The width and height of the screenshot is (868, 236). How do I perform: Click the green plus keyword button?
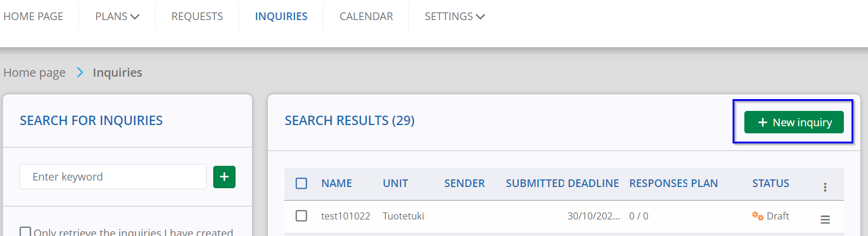point(224,177)
